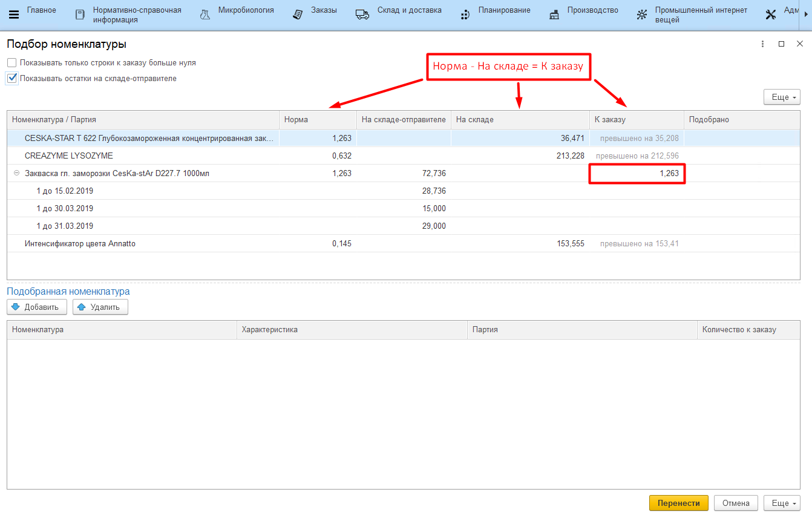
Task: Click the Промышленный интернет вещей icon
Action: [x=642, y=15]
